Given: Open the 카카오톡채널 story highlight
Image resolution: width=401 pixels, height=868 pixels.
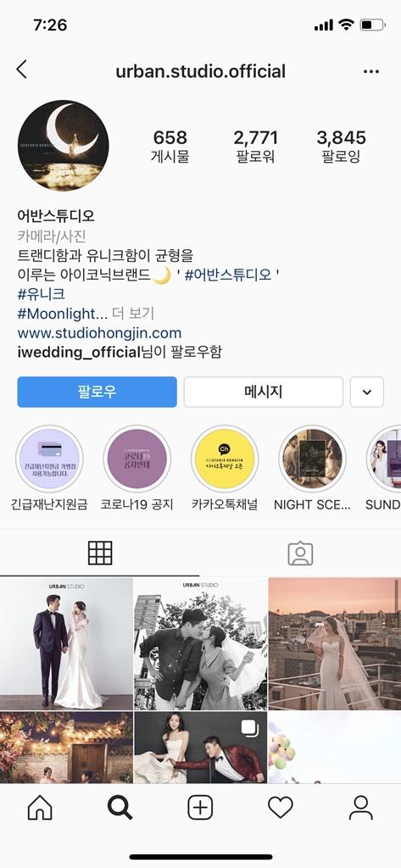Looking at the screenshot, I should (x=225, y=459).
